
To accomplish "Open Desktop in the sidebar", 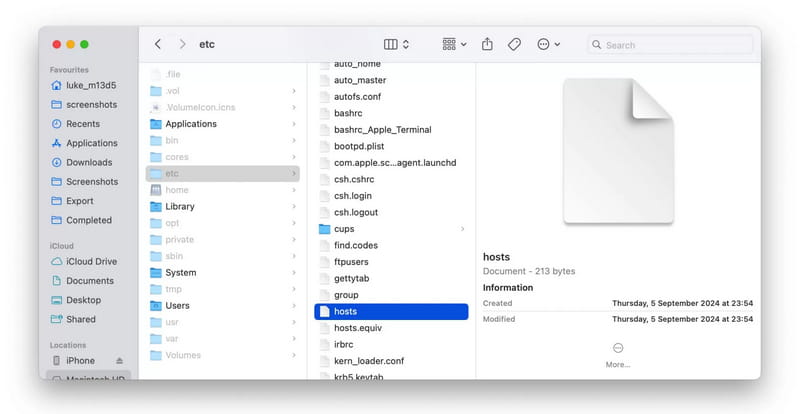I will (76, 300).
